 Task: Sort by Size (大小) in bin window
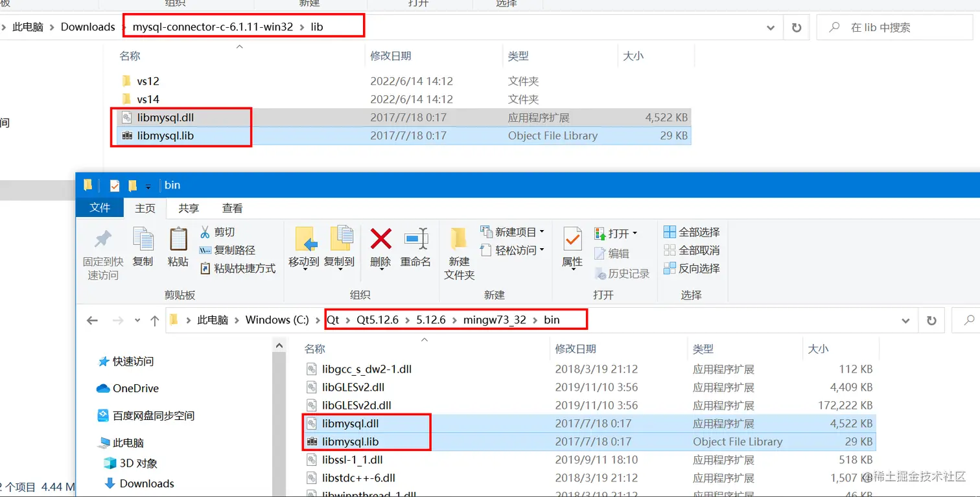818,349
